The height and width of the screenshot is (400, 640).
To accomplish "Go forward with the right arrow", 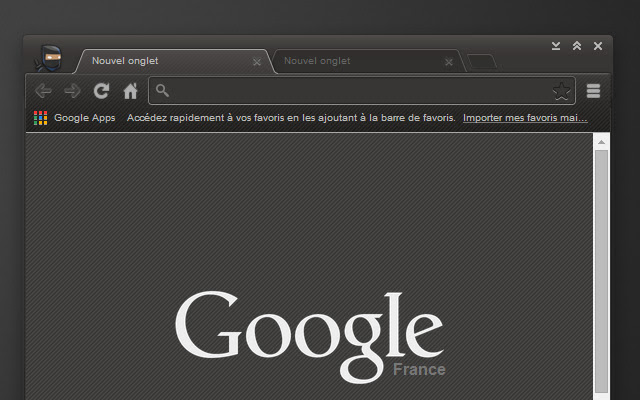I will click(73, 91).
